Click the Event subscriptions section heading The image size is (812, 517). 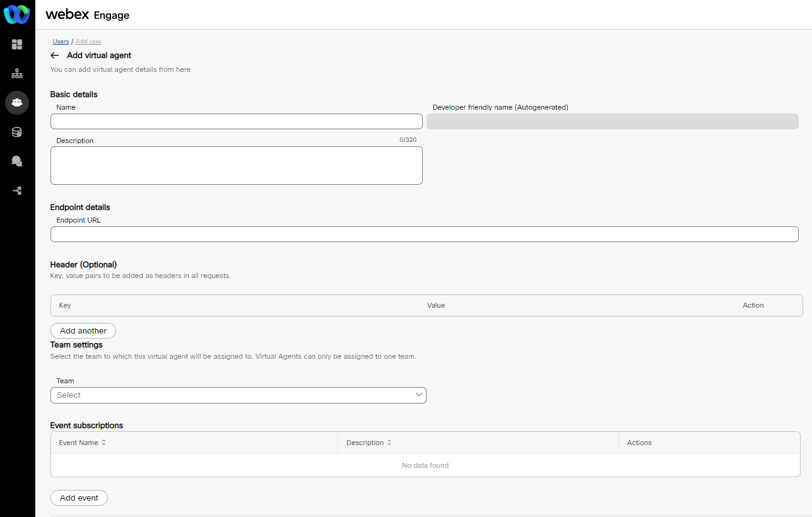point(86,426)
